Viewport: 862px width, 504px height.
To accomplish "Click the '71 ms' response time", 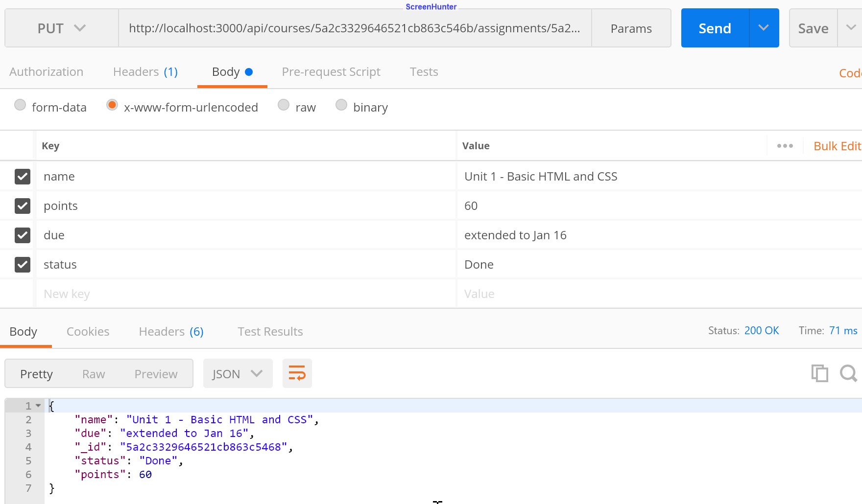I will [x=843, y=331].
